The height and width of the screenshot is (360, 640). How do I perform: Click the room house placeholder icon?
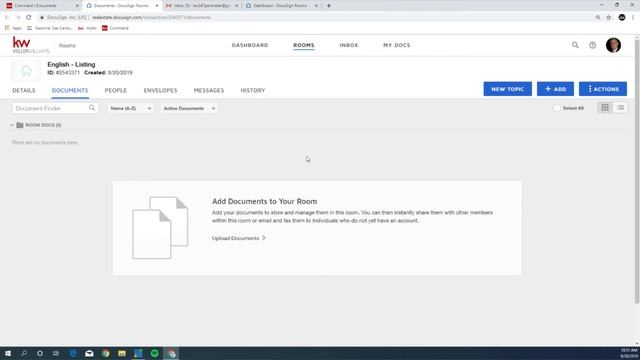coord(26,71)
